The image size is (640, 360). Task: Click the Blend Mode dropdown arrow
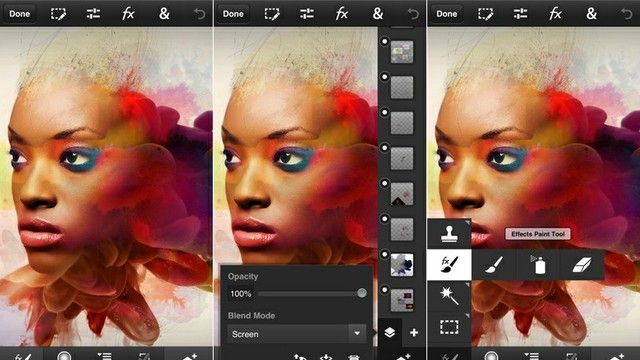pos(357,334)
